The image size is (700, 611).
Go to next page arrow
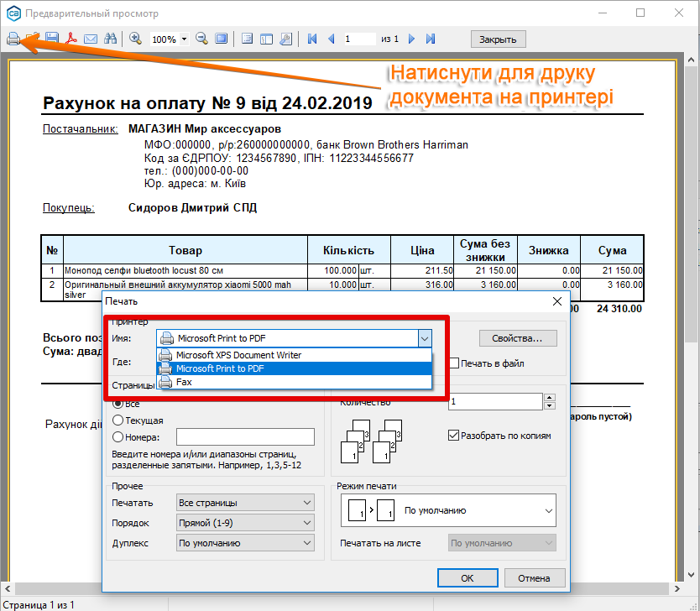click(x=411, y=39)
